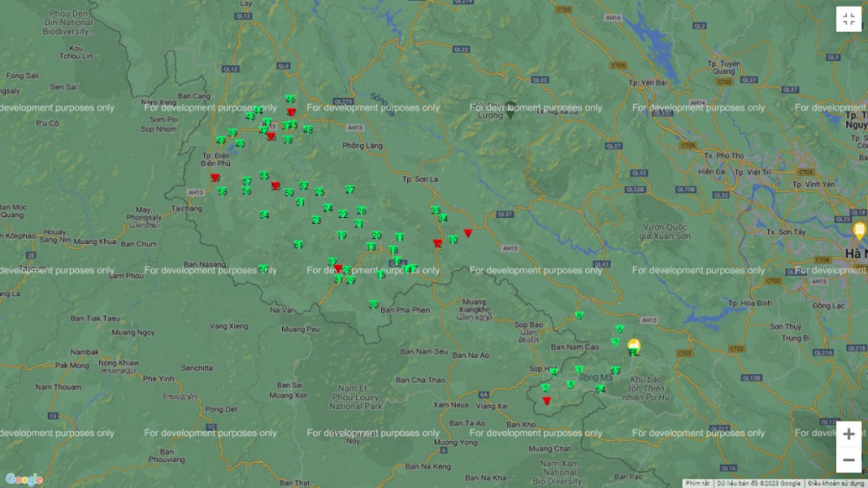Select red marker below Điện Biên Phủ
The height and width of the screenshot is (488, 868).
click(214, 178)
